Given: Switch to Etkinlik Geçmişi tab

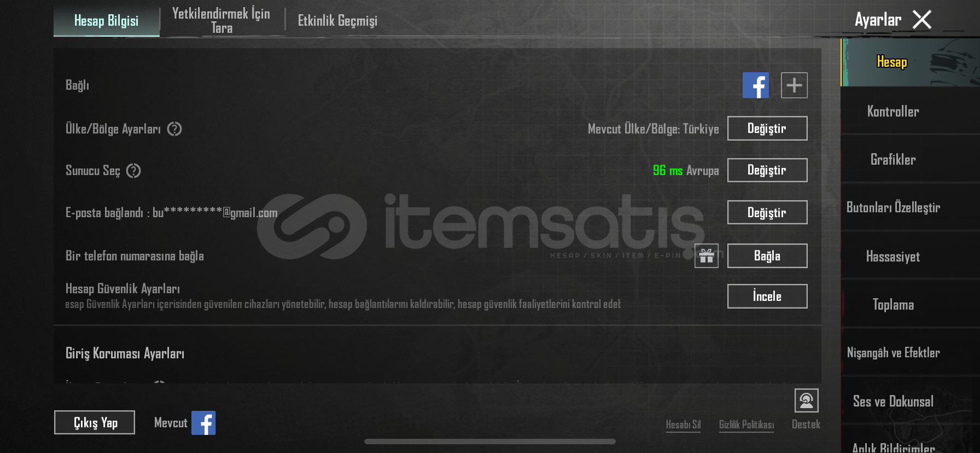Looking at the screenshot, I should (337, 21).
